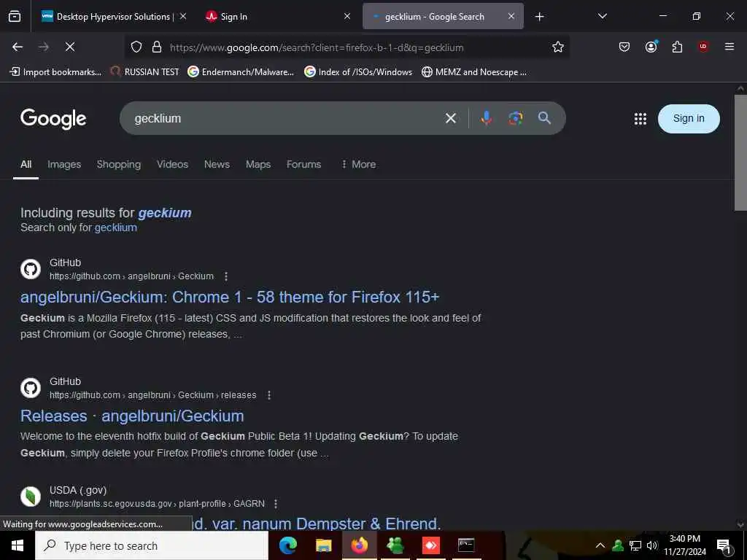Select the Shopping search filter
This screenshot has height=560, width=747.
tap(119, 164)
